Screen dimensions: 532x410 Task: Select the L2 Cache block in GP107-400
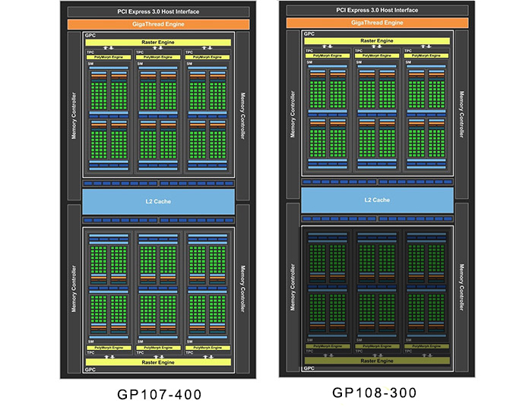point(158,201)
